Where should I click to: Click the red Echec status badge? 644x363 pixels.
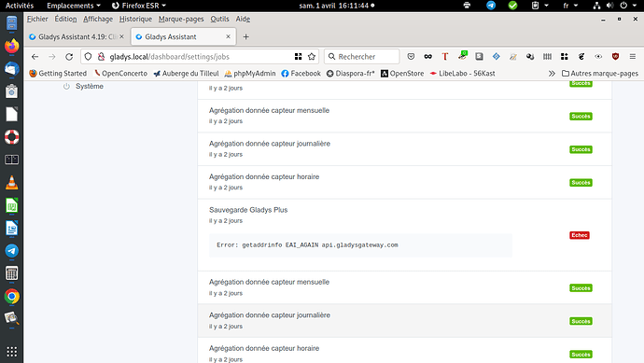click(579, 235)
